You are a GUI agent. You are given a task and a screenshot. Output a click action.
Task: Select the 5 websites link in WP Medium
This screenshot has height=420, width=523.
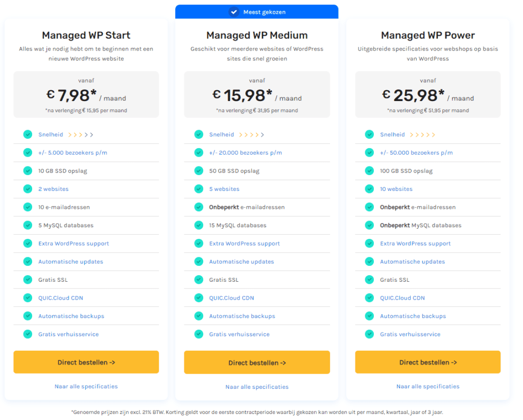(x=224, y=189)
